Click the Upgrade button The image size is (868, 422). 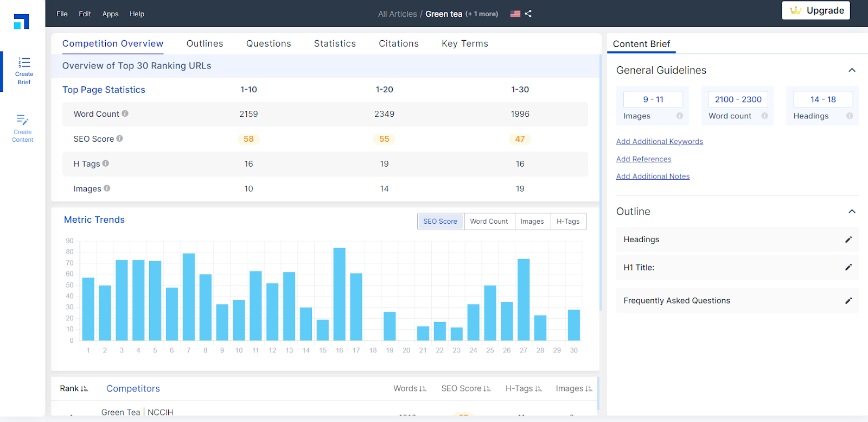pos(816,10)
